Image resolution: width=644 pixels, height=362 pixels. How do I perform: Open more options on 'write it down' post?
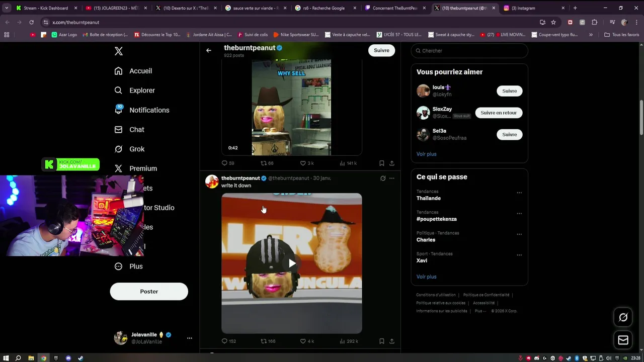(x=392, y=178)
